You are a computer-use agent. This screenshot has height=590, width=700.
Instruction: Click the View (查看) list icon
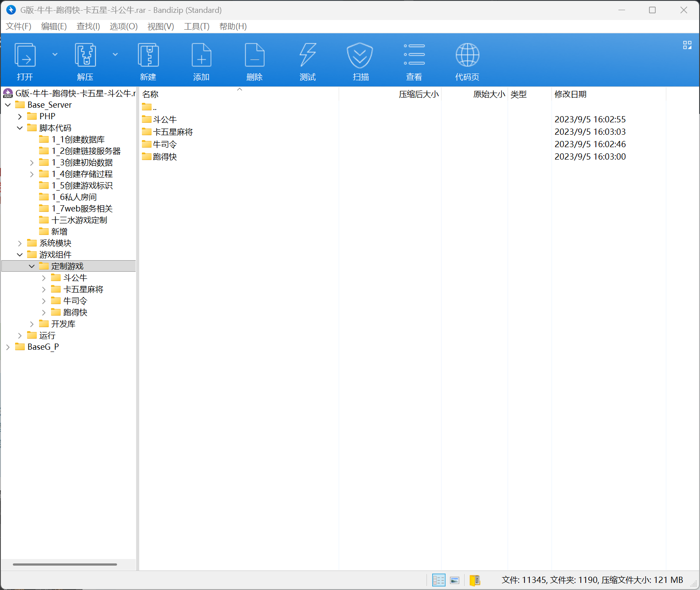point(414,55)
